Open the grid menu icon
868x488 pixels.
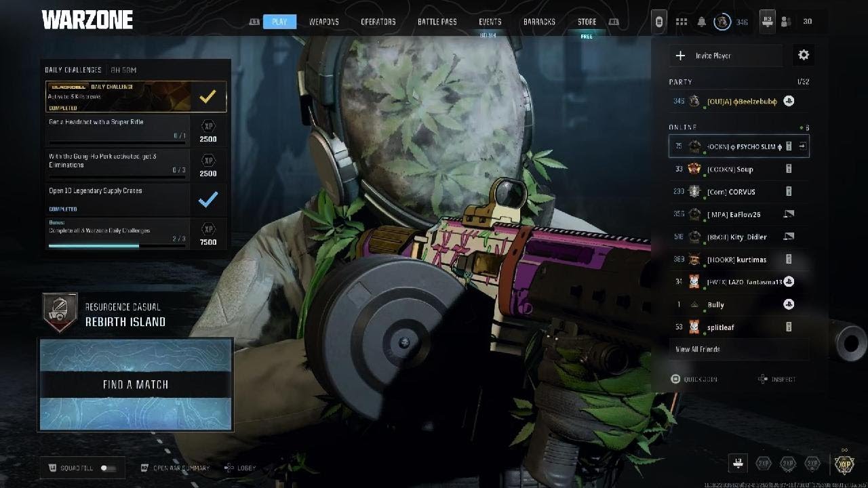(x=682, y=22)
